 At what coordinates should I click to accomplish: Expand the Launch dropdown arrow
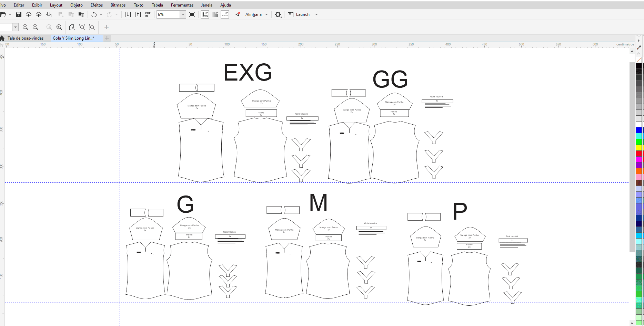click(316, 14)
